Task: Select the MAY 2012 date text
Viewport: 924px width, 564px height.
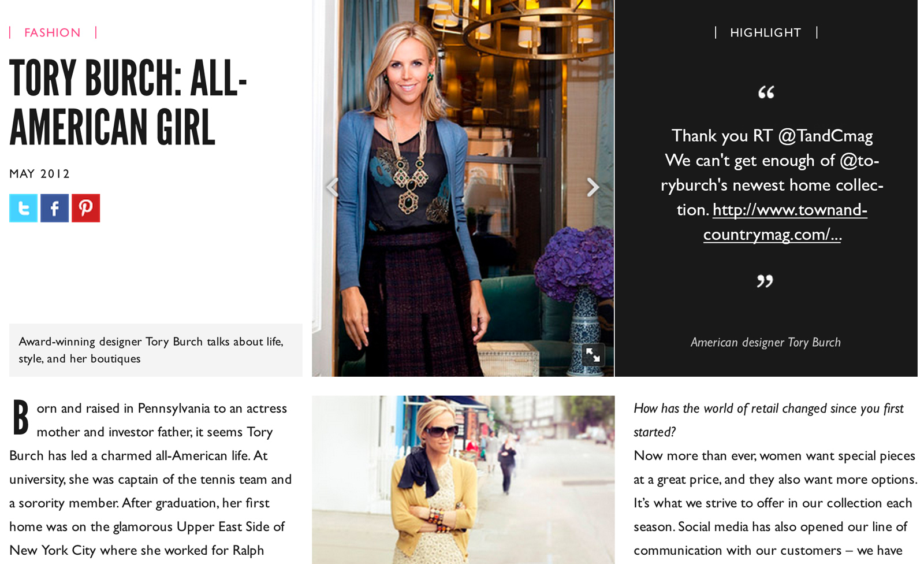Action: pos(39,173)
